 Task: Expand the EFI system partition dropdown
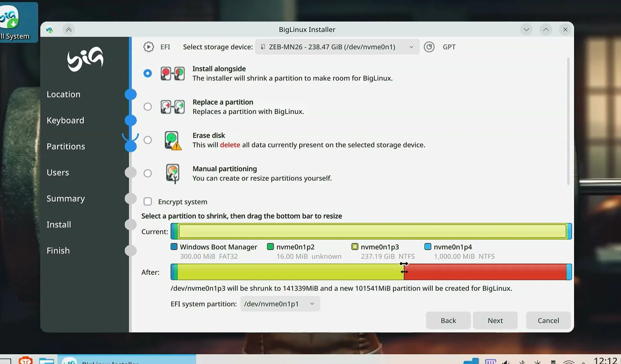pos(280,304)
